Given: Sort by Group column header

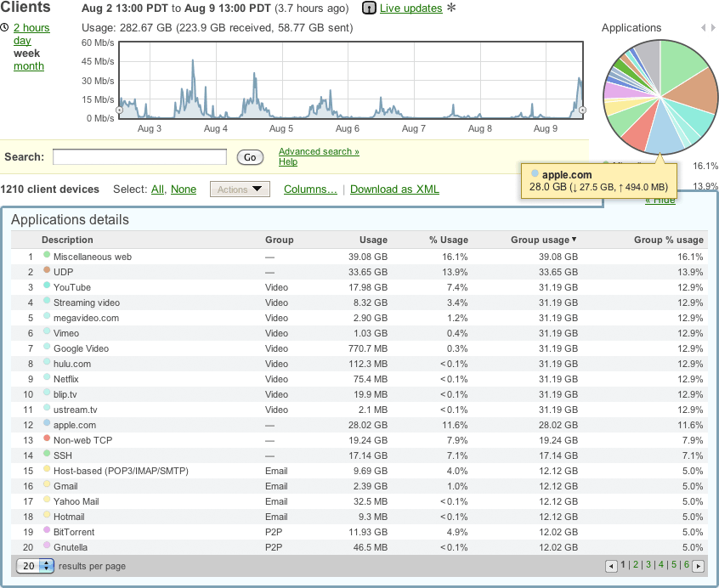Looking at the screenshot, I should (279, 240).
